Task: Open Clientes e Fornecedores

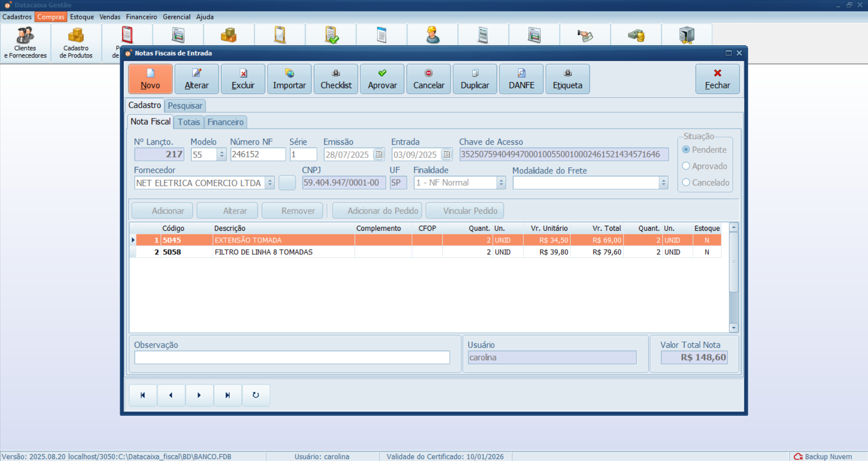Action: click(25, 43)
